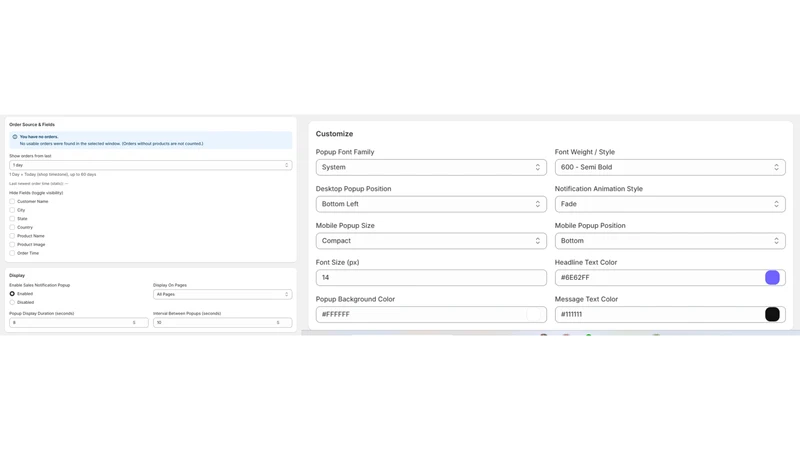Open the Mobile Popup Position dropdown
The width and height of the screenshot is (800, 450).
(x=670, y=241)
